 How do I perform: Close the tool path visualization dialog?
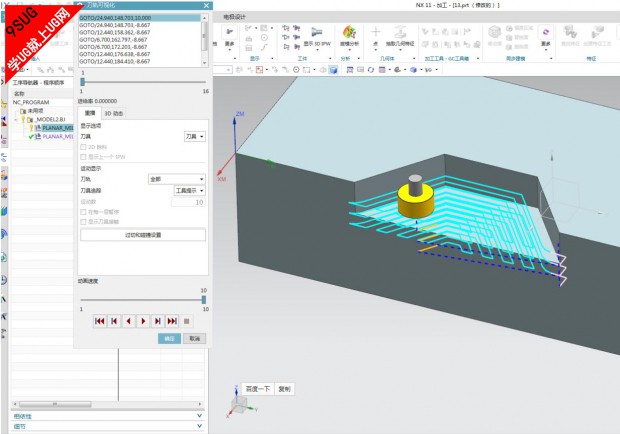(x=206, y=5)
